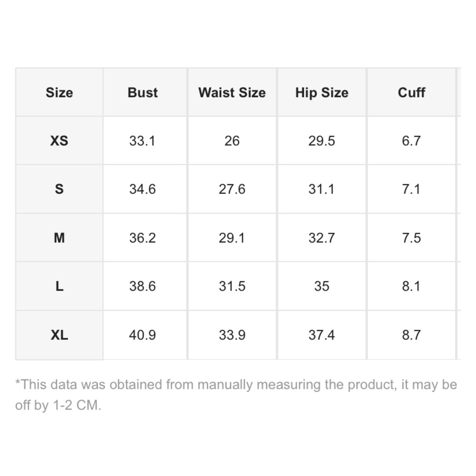Select the M size row label
The height and width of the screenshot is (476, 476).
(59, 238)
